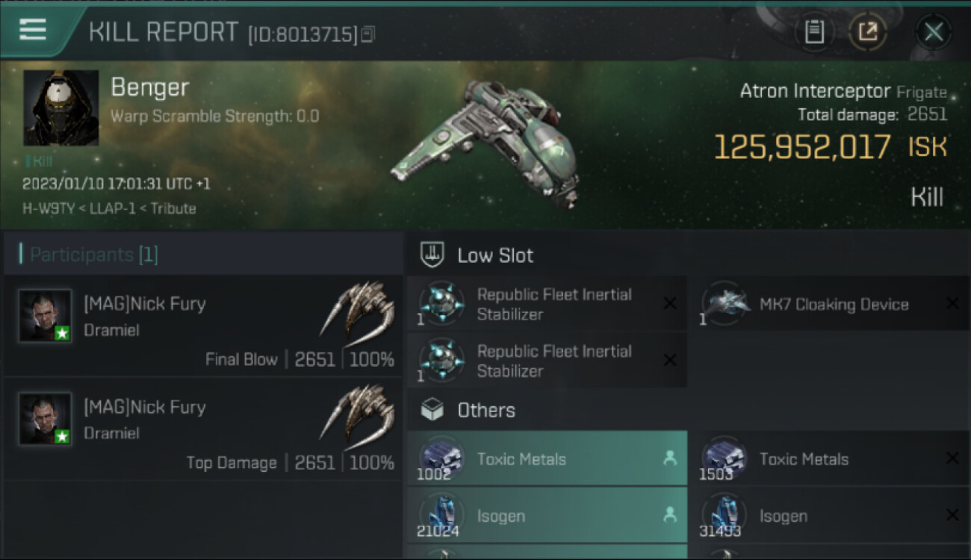Open Nick Fury's Top Damage portrait

(46, 419)
